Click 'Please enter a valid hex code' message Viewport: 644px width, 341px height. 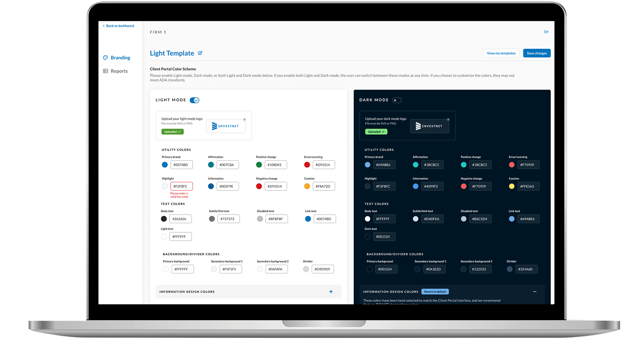pos(180,195)
